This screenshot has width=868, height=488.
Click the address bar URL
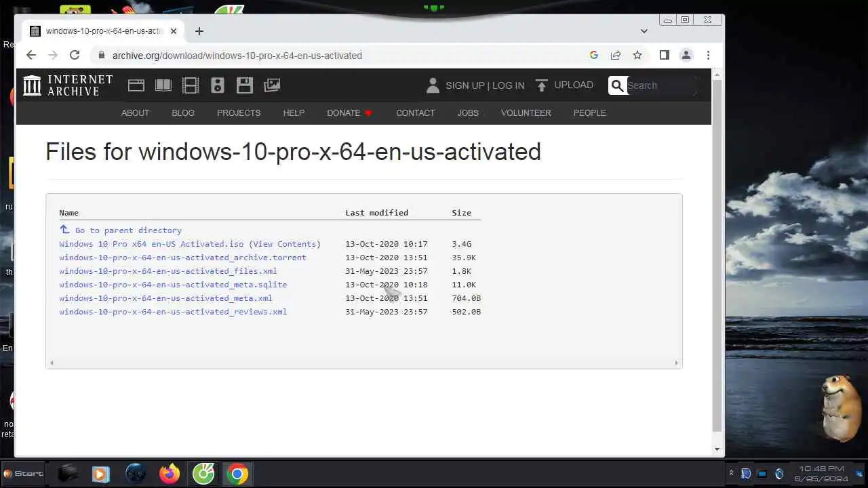pyautogui.click(x=237, y=56)
